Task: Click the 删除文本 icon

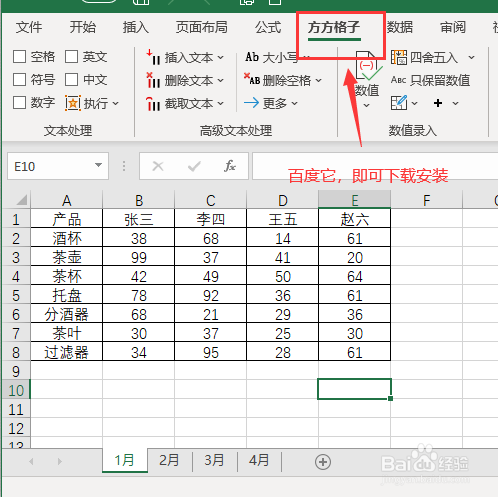Action: 153,80
